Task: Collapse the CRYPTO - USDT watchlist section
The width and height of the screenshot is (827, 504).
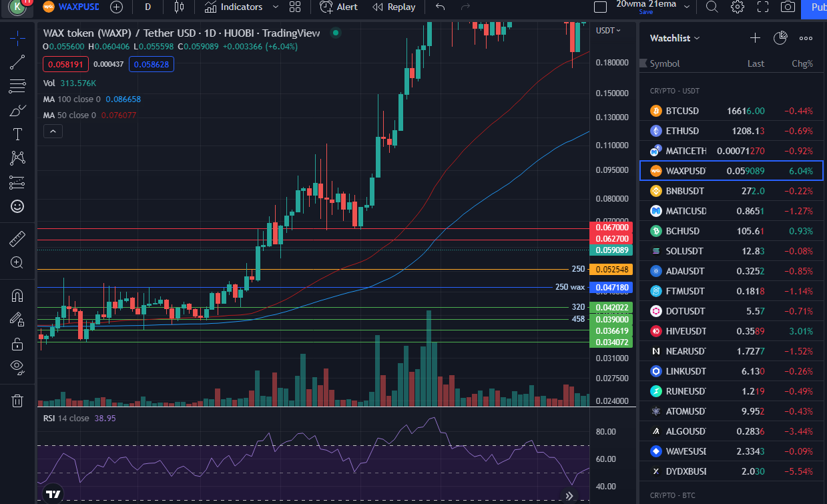Action: [x=675, y=91]
